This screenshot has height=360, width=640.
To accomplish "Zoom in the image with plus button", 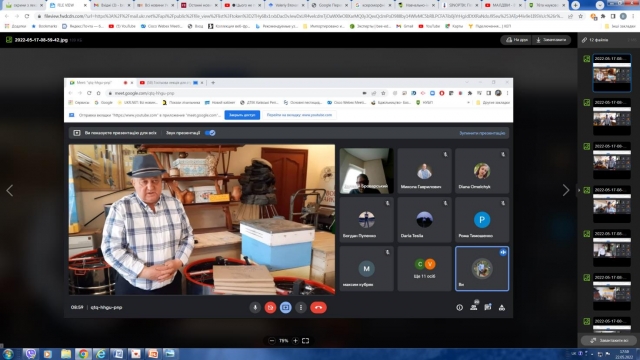I will tap(295, 340).
